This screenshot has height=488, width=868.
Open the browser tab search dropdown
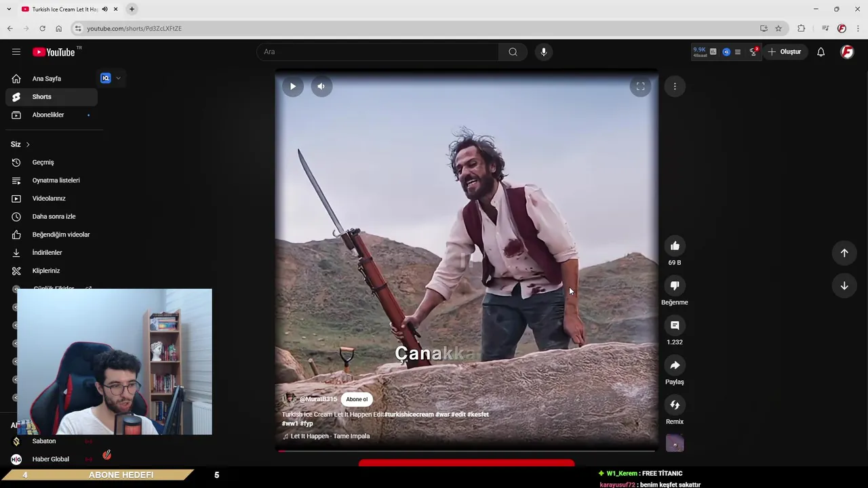point(9,9)
